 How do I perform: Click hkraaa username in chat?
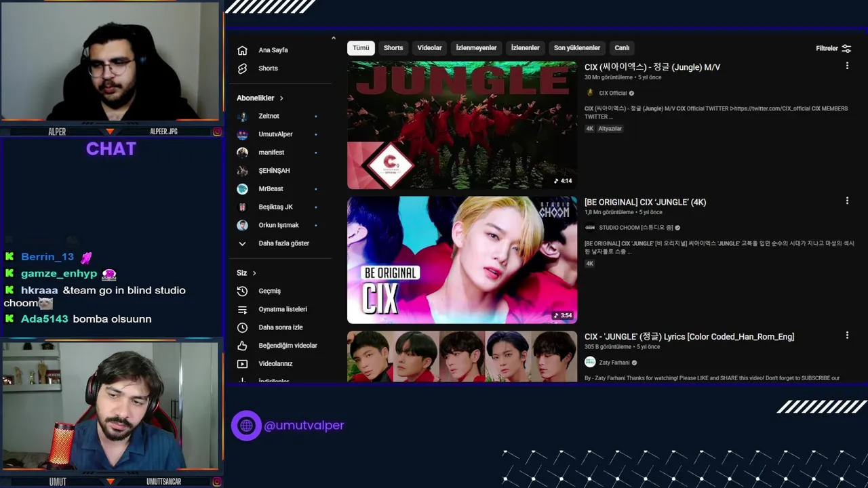[39, 290]
